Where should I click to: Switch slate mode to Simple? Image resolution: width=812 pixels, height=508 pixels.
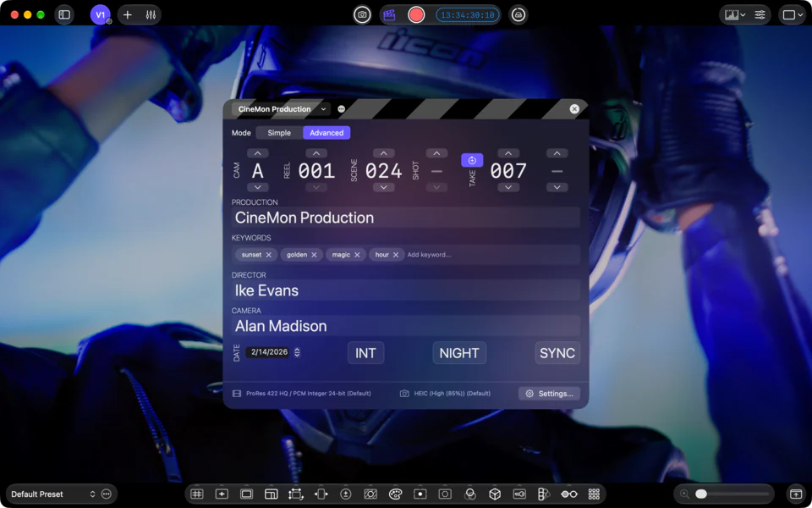[x=279, y=133]
